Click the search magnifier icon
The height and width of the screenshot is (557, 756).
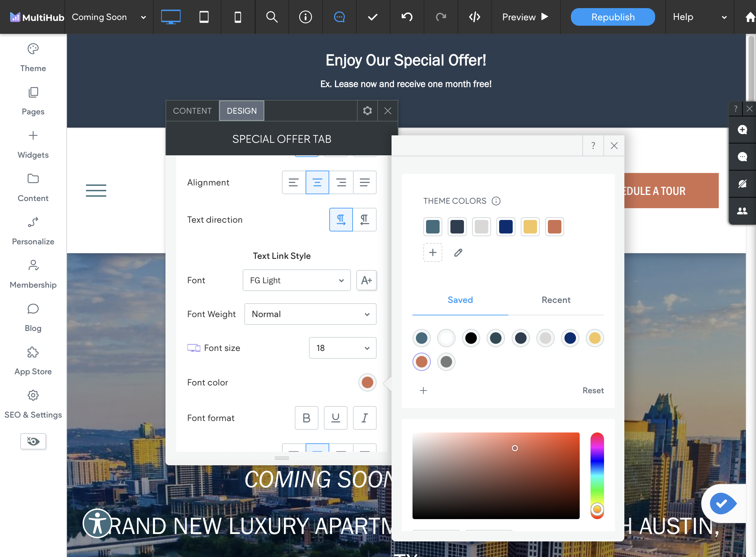(272, 17)
